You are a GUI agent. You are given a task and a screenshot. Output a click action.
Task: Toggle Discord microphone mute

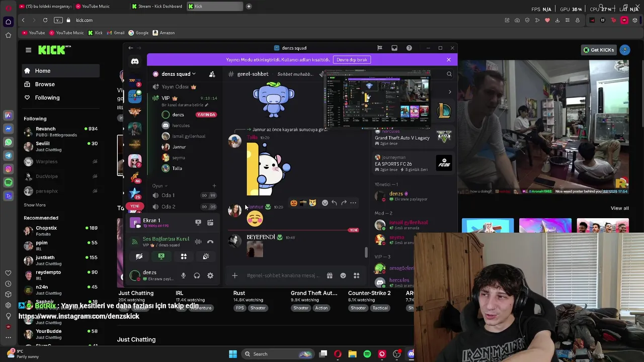tap(183, 276)
